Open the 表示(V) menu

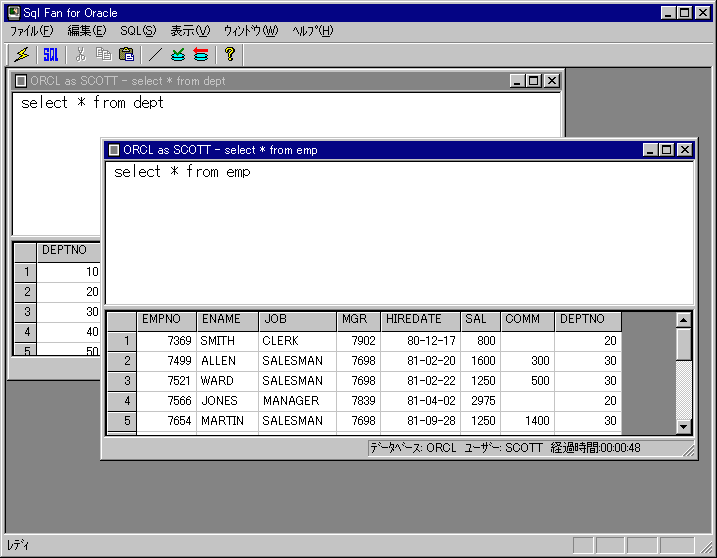190,31
